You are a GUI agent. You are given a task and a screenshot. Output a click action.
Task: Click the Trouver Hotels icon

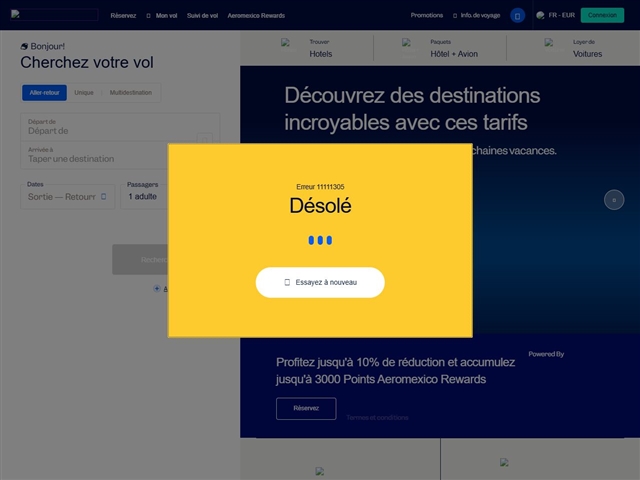point(286,43)
